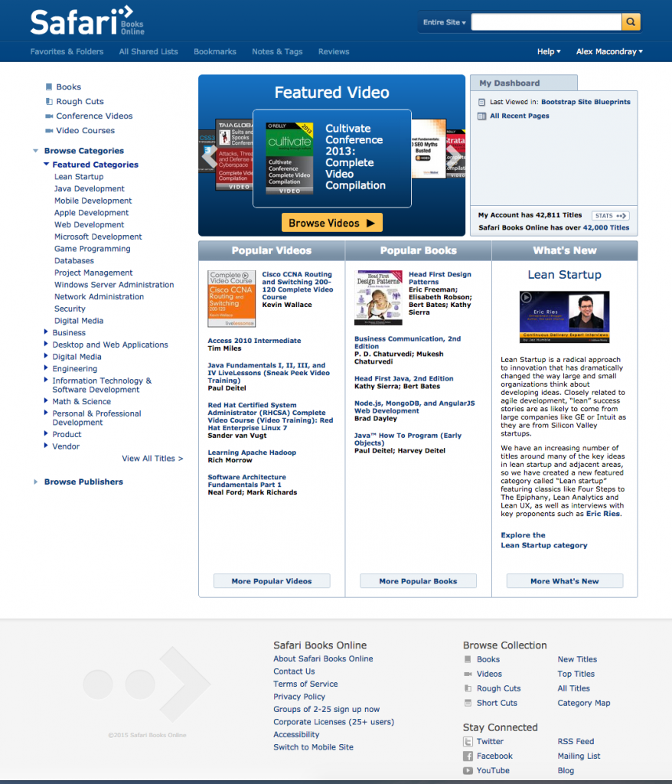Open Java Development category

coord(90,188)
